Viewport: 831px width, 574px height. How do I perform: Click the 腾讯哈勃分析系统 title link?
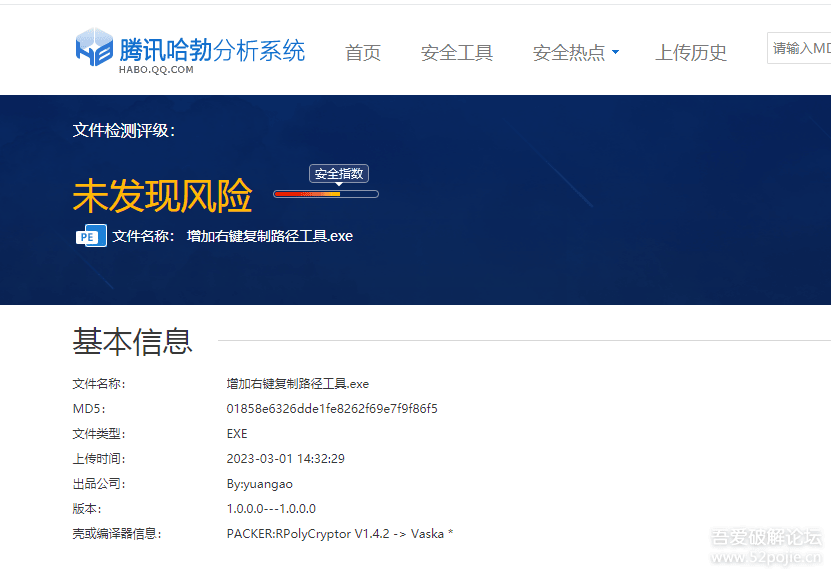212,50
